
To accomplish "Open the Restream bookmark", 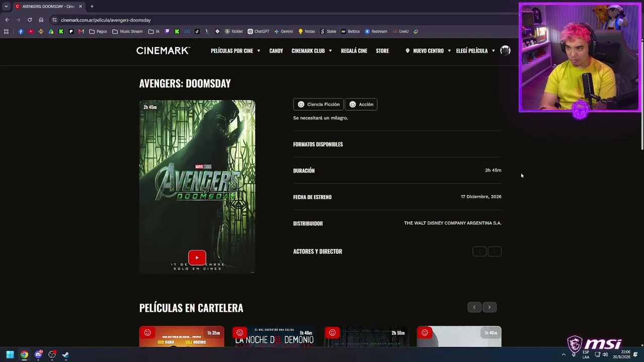I will 376,31.
